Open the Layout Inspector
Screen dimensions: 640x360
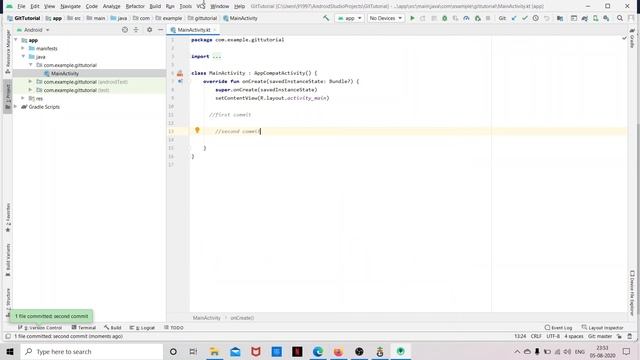tap(602, 327)
